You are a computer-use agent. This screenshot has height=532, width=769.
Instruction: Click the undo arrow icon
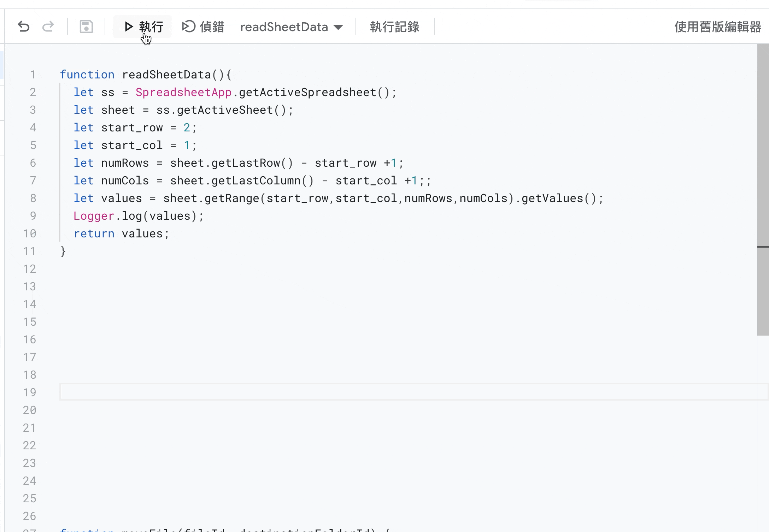[x=23, y=27]
